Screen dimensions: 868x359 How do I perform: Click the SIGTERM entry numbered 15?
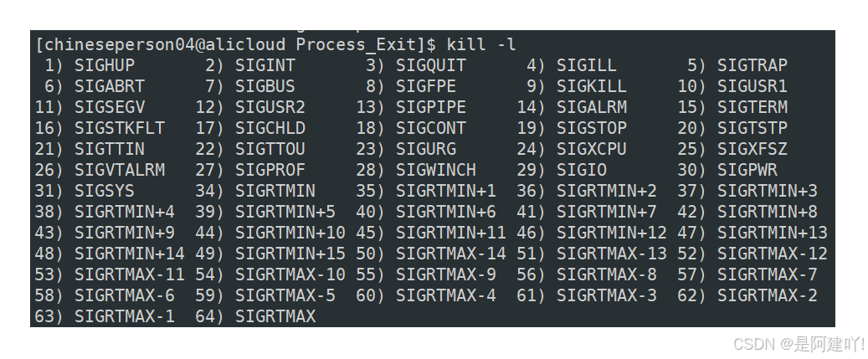point(752,107)
